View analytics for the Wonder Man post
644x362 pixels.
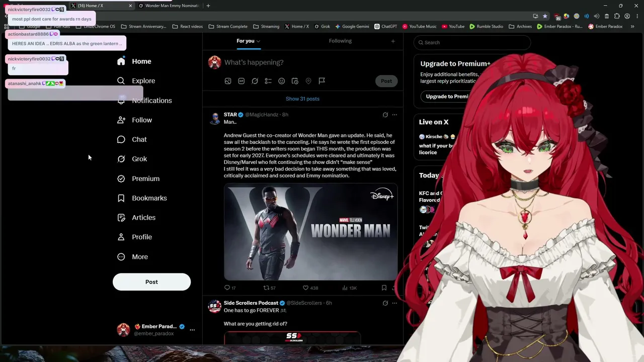tap(349, 288)
